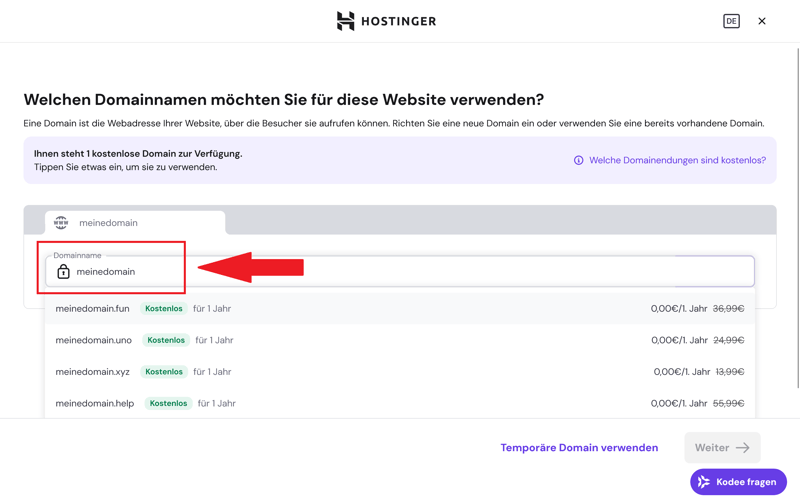Click the page's vertical scrollbar
The width and height of the screenshot is (800, 503).
coord(796,200)
